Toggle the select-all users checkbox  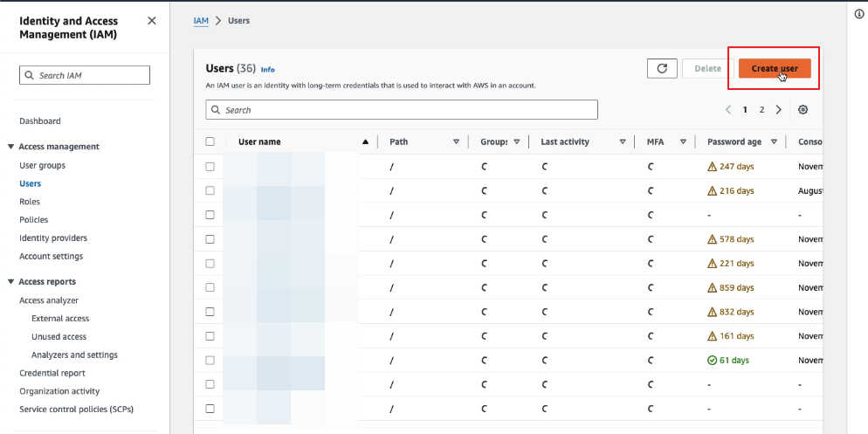coord(210,141)
